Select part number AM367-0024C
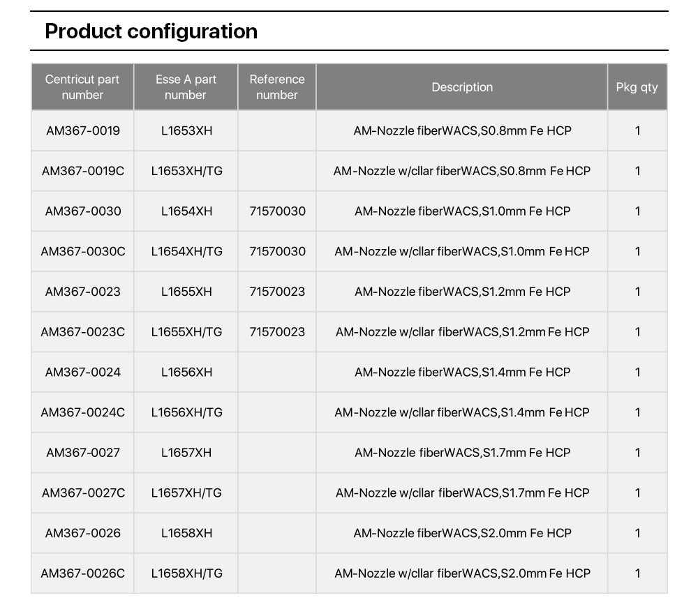This screenshot has width=698, height=616. tap(82, 412)
